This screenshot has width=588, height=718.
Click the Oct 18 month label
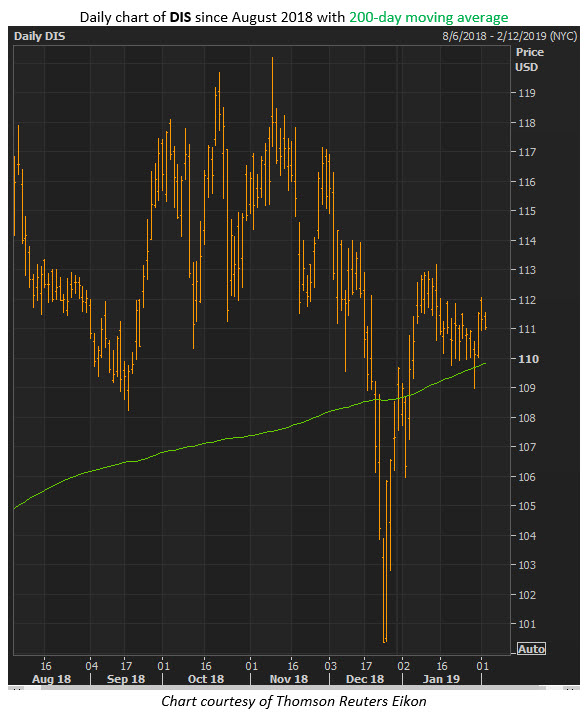[206, 679]
